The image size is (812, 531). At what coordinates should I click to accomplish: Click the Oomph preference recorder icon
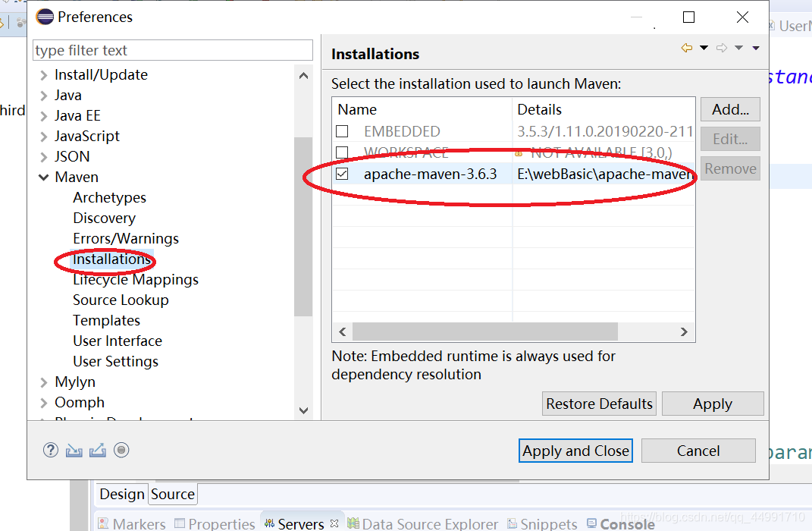[x=121, y=450]
